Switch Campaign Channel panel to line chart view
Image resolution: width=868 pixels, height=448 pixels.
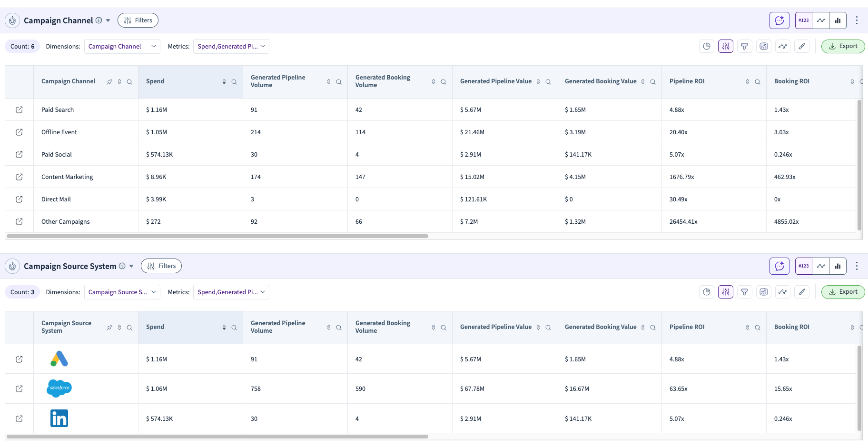[x=821, y=20]
